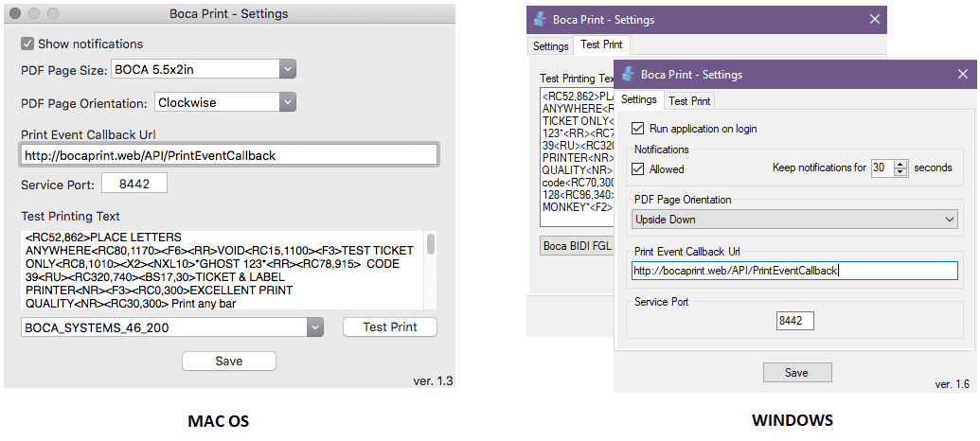Select Settings tab in back Windows window
The height and width of the screenshot is (441, 980).
click(x=551, y=45)
